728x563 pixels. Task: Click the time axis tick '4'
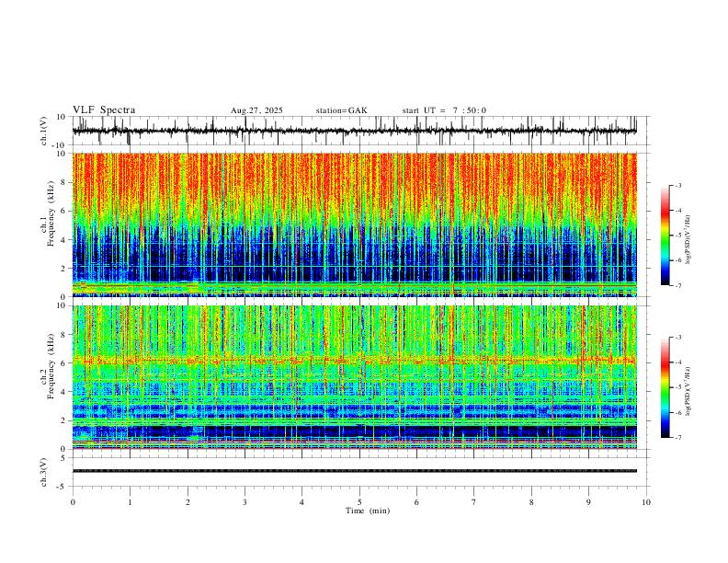point(302,502)
